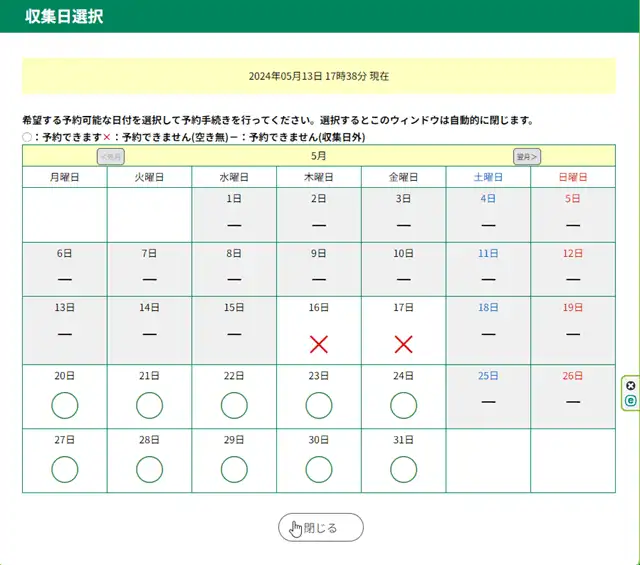The height and width of the screenshot is (565, 640).
Task: Click the 15日 date cell label
Action: pyautogui.click(x=234, y=307)
